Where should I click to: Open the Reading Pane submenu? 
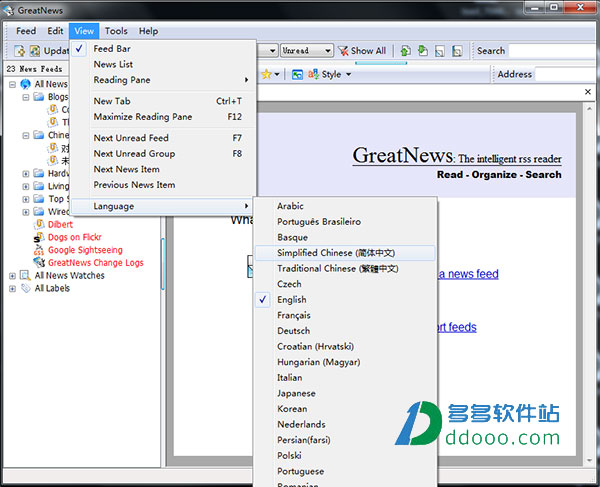(x=163, y=80)
